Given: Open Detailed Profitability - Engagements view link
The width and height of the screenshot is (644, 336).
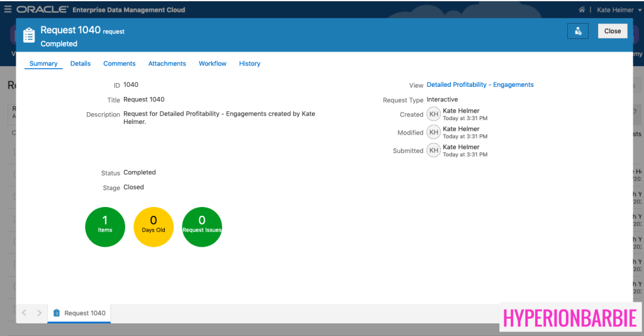Looking at the screenshot, I should coord(480,85).
